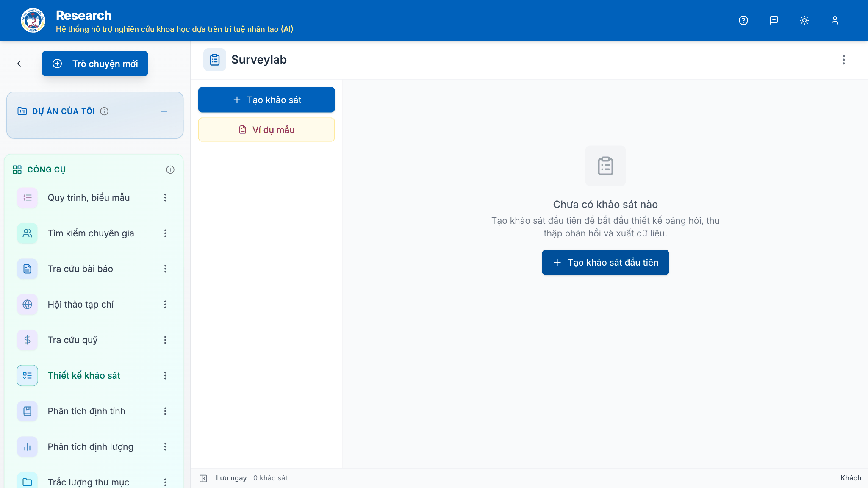Click the Dự án của tôi folder icon

tap(22, 111)
